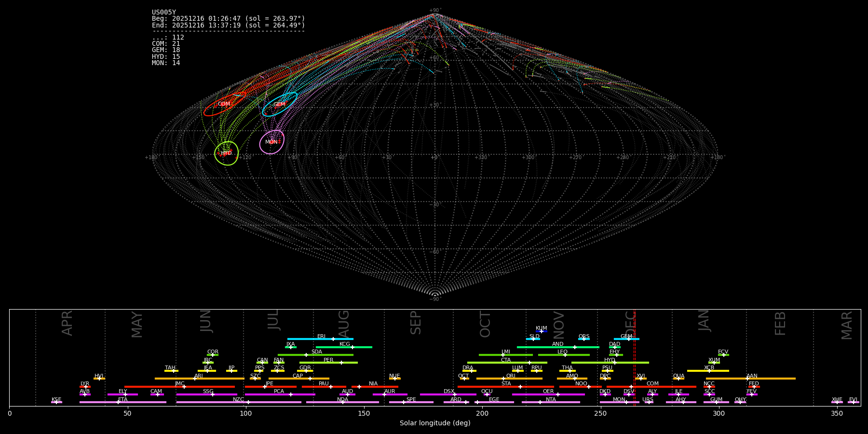Click the red dashed current-time line in the timeline

[634, 358]
